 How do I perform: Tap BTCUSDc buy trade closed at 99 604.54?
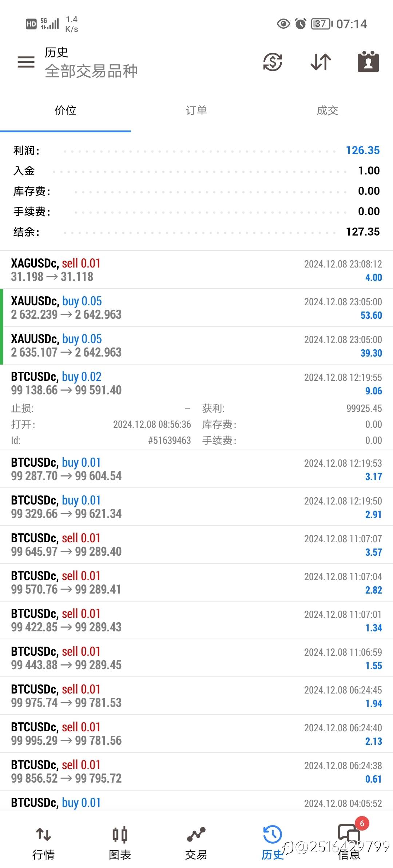[196, 469]
